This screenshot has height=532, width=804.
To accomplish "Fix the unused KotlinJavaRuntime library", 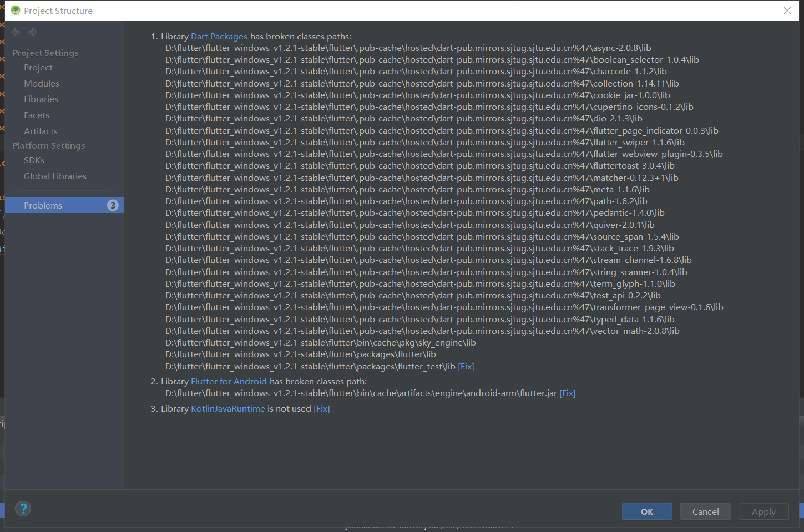I will point(321,408).
